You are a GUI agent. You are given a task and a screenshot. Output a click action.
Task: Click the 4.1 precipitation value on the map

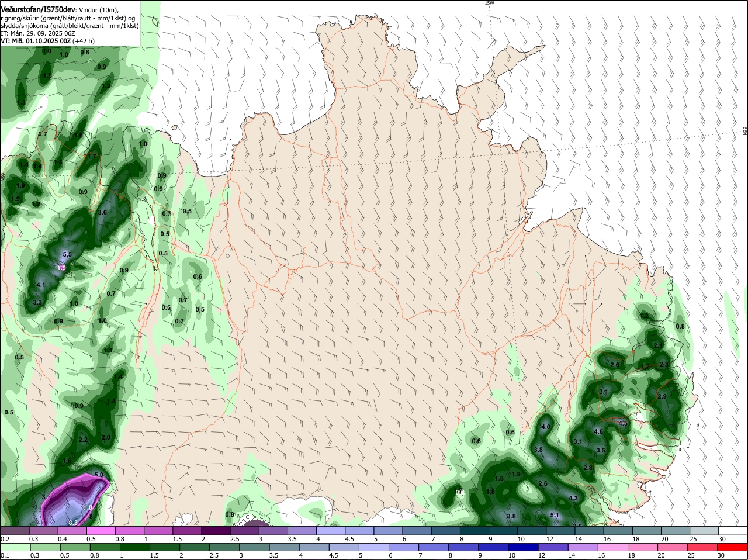(x=41, y=285)
